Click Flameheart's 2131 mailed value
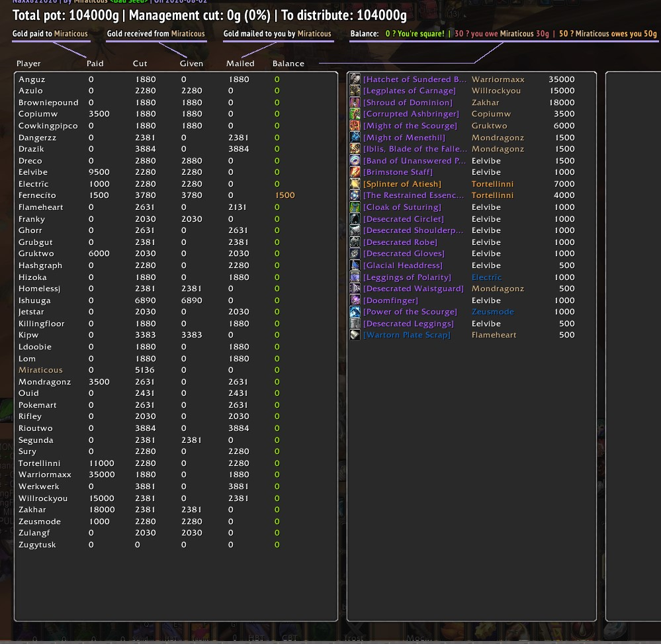This screenshot has width=661, height=644. tap(238, 207)
